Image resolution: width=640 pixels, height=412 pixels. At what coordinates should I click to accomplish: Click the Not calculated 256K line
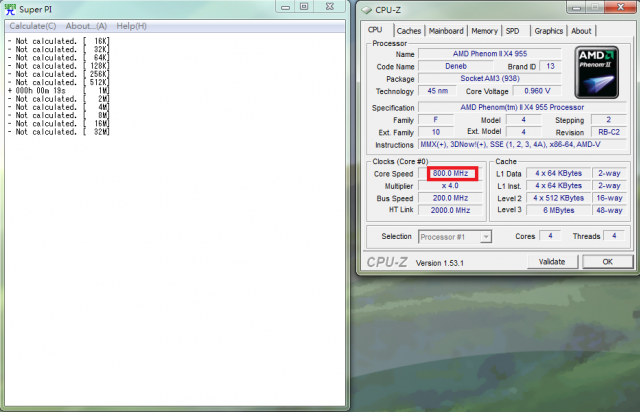click(x=58, y=74)
